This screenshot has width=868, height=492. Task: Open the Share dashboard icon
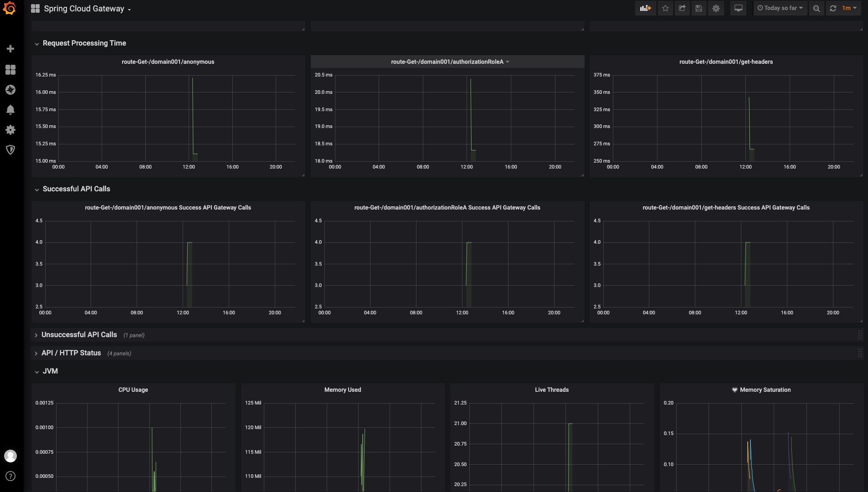[x=682, y=8]
